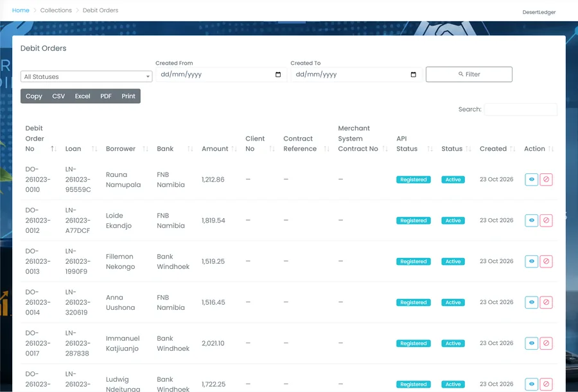The image size is (578, 392).
Task: Click Debit Orders breadcrumb
Action: pyautogui.click(x=100, y=10)
